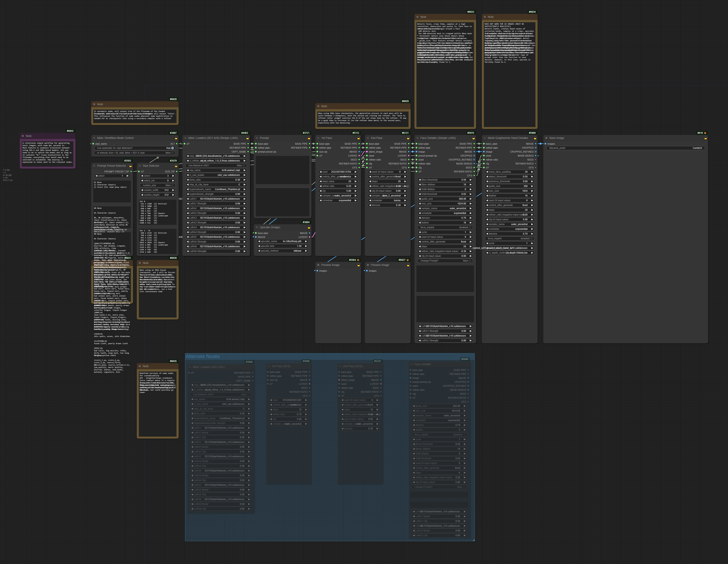Viewport: 728px width, 564px height.
Task: Enable custom_size toggle in Size Selector
Action: tap(173, 185)
